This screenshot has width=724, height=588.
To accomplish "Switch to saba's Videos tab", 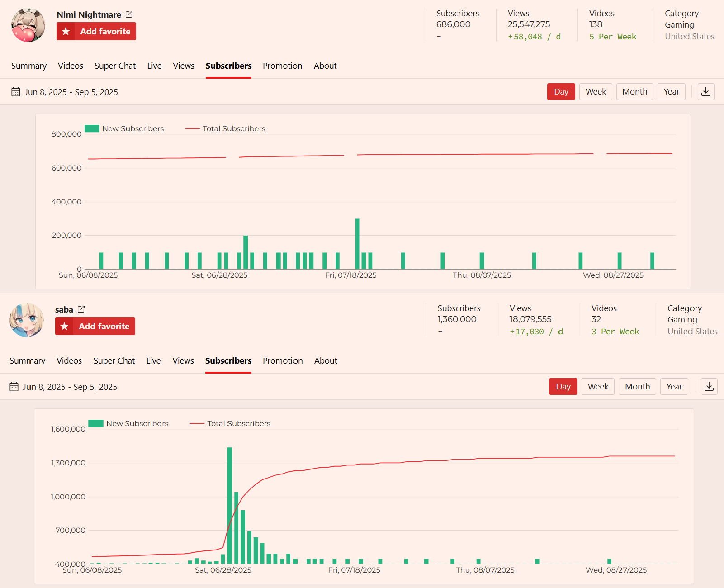I will pos(69,361).
